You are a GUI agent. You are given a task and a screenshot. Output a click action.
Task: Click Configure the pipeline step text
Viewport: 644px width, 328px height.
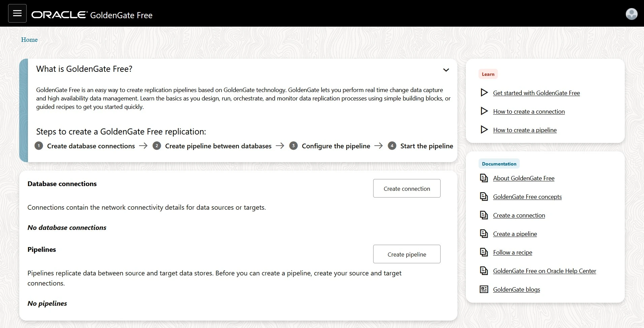point(336,146)
